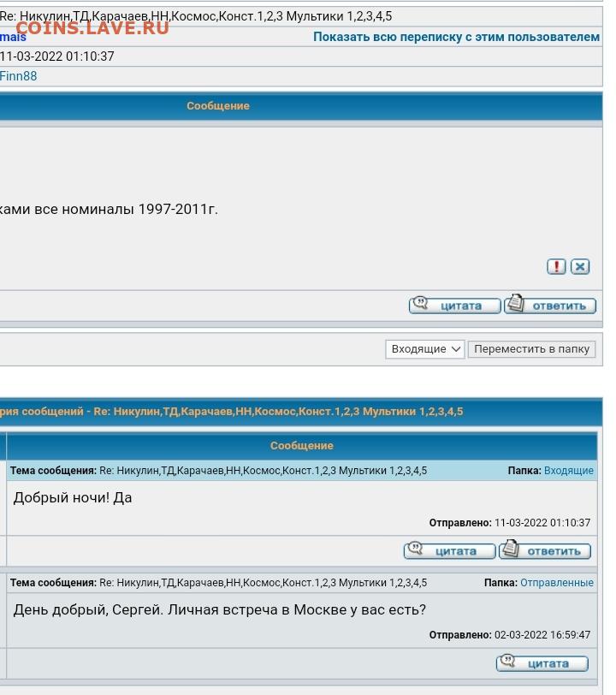Click 'цитата' under 'Добрый ночи! Да' message
The height and width of the screenshot is (695, 616).
[449, 550]
